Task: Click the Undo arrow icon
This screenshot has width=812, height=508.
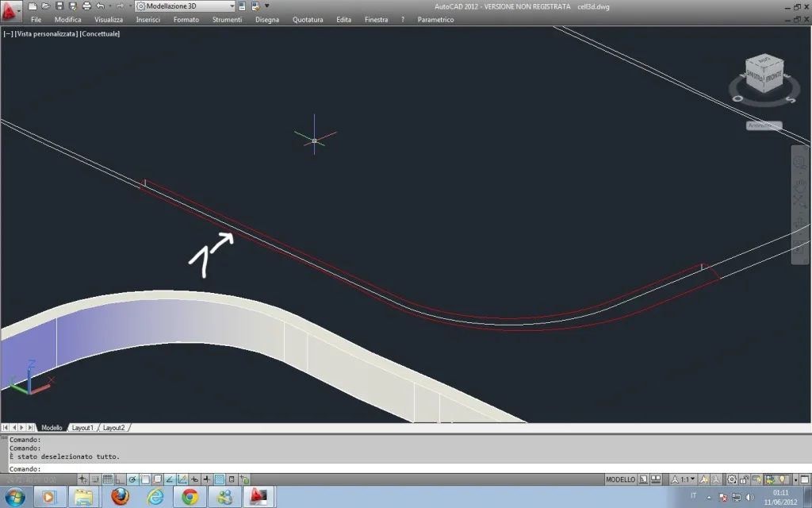Action: pos(101,6)
